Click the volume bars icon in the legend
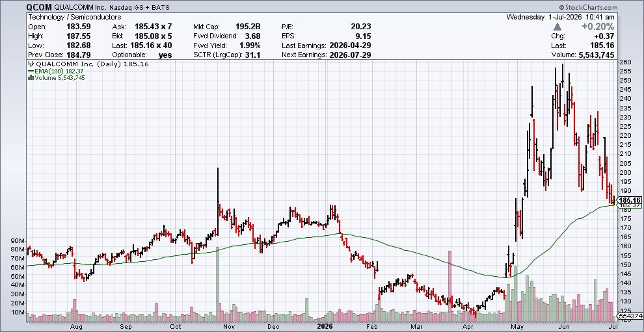 click(x=31, y=77)
